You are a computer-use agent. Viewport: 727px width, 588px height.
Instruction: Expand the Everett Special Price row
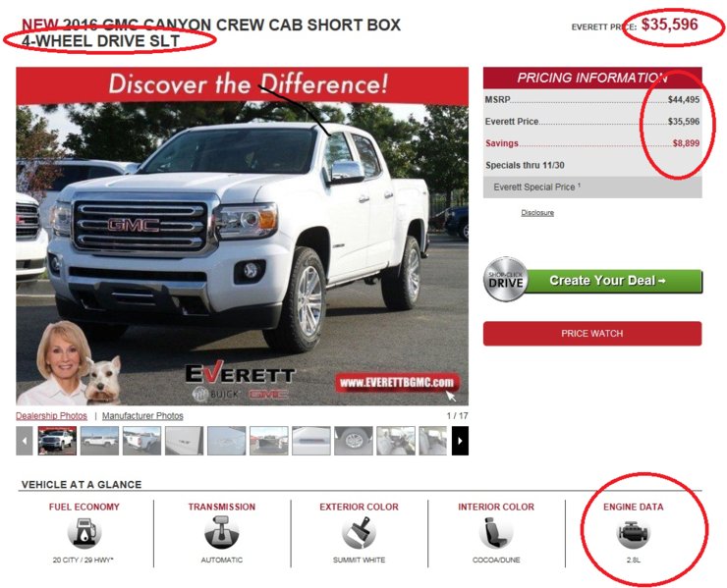click(x=592, y=187)
